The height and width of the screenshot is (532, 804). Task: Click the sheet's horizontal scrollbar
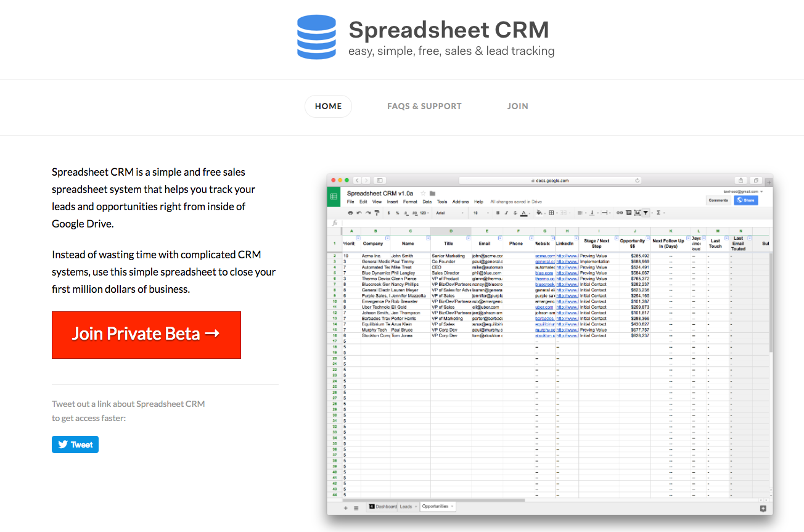[434, 500]
